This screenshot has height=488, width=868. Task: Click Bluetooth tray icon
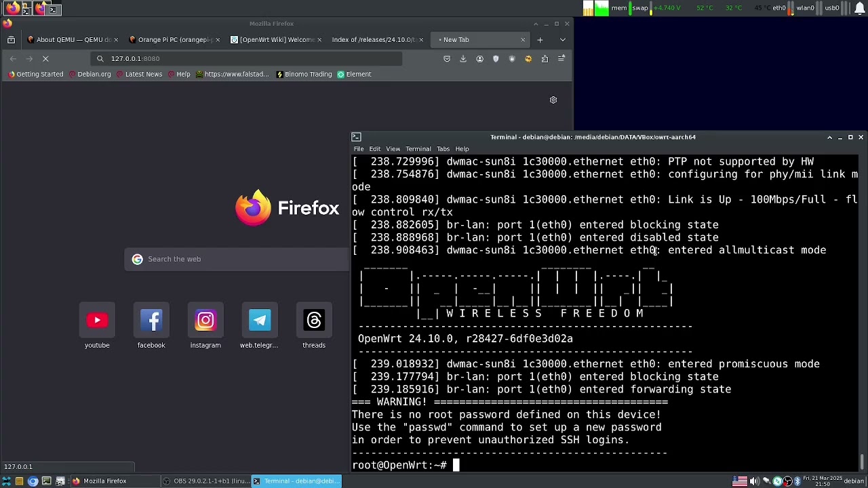[797, 481]
